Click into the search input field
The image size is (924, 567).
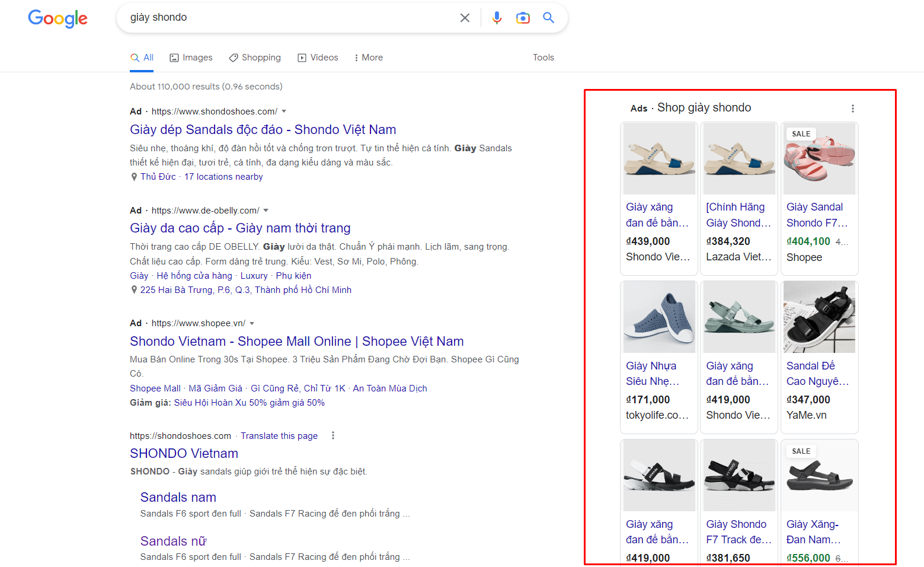pyautogui.click(x=290, y=18)
